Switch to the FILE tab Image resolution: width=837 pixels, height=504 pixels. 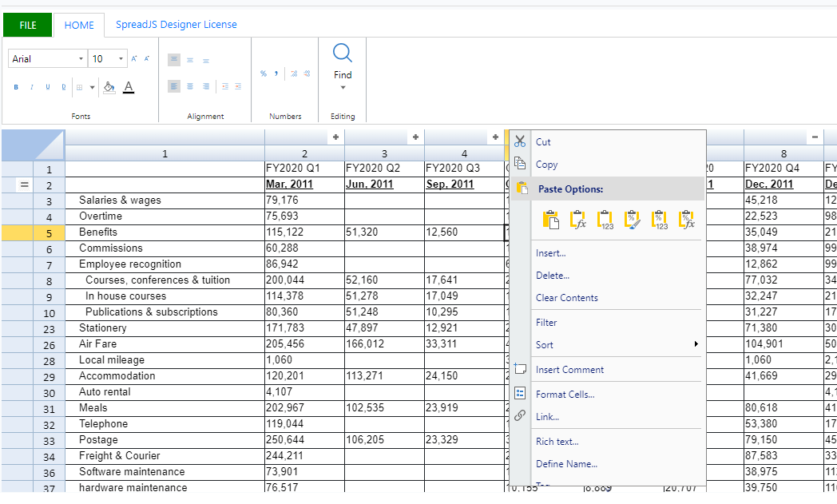click(27, 25)
